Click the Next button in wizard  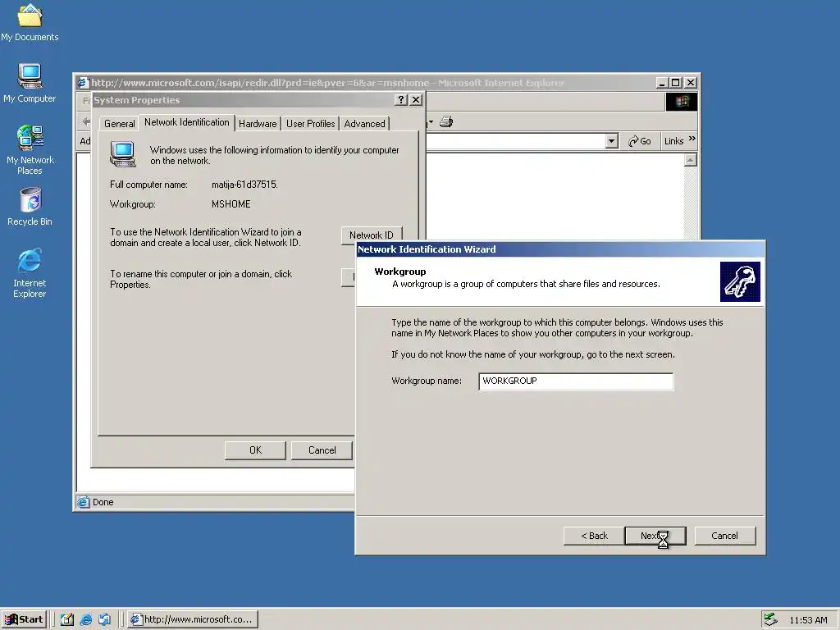click(655, 536)
